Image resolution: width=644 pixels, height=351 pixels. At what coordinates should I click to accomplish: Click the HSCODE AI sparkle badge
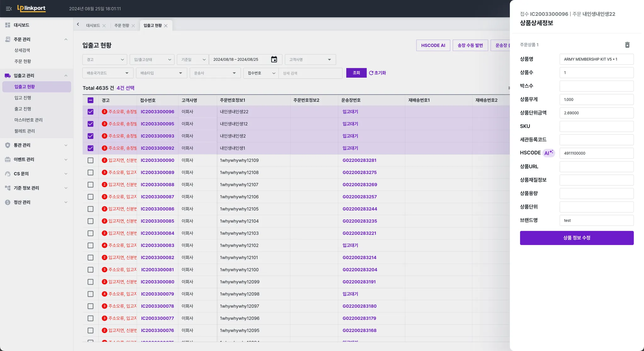(549, 153)
